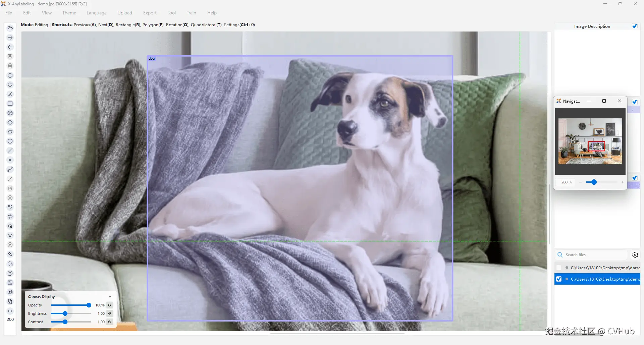
Task: Select the demo file path row
Action: tap(597, 279)
